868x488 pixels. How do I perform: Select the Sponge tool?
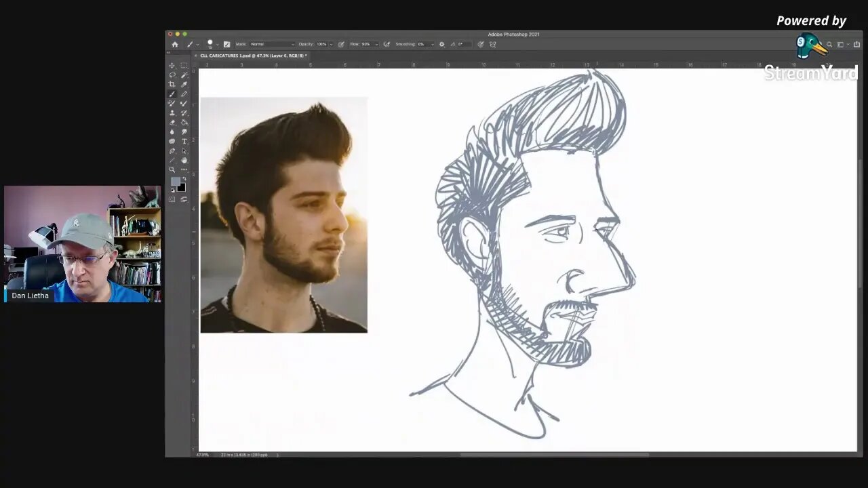click(172, 140)
